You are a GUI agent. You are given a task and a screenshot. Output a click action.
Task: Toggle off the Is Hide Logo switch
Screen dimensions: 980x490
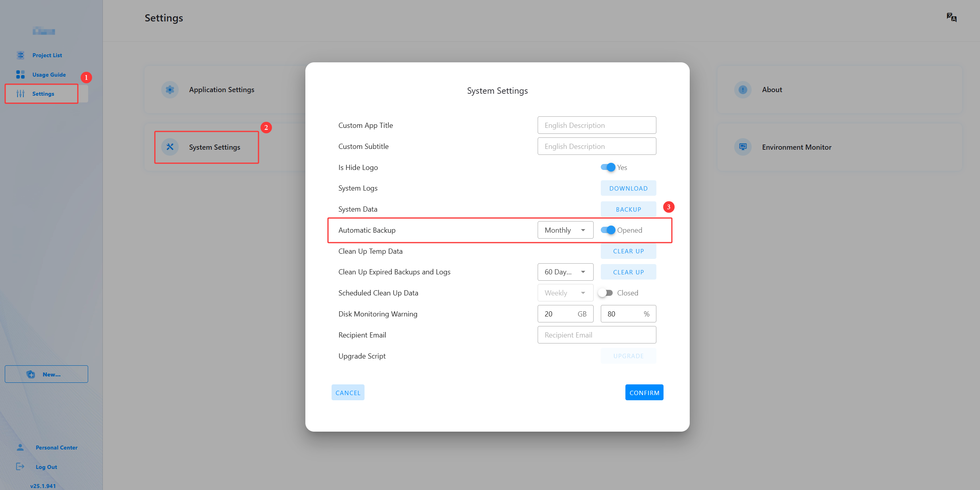tap(608, 167)
